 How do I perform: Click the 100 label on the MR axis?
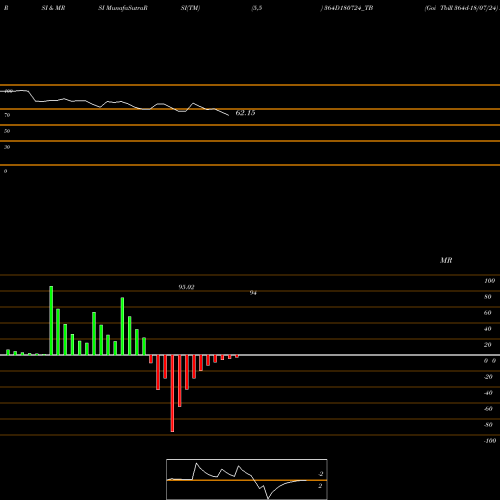[x=490, y=281]
